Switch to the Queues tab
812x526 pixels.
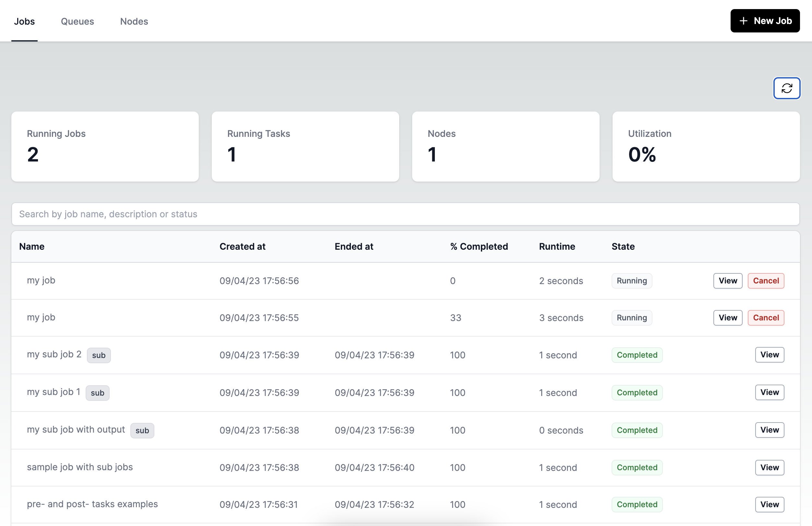click(77, 21)
